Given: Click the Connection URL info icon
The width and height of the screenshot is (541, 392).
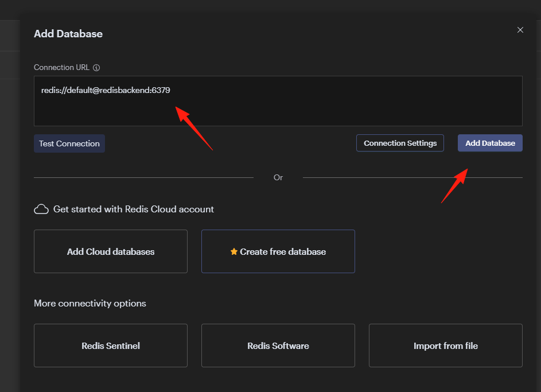Looking at the screenshot, I should click(x=96, y=68).
